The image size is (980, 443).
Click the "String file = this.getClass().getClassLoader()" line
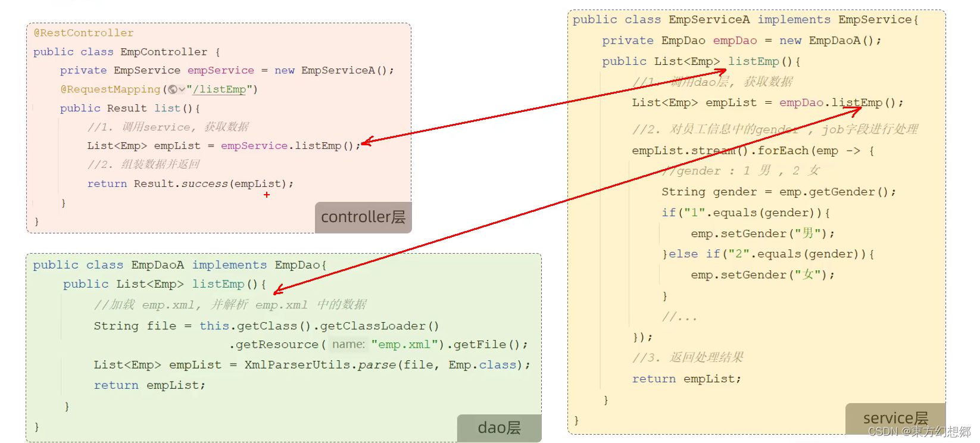click(266, 326)
